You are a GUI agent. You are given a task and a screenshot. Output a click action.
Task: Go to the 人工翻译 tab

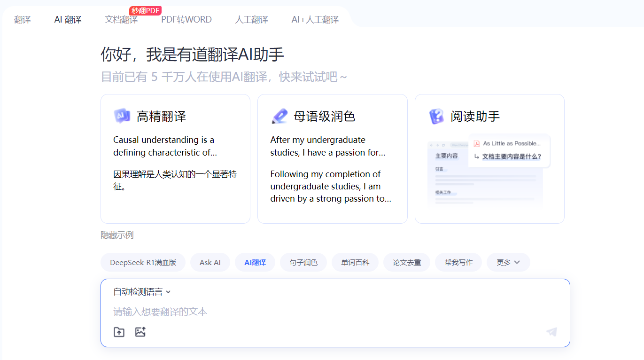coord(252,20)
